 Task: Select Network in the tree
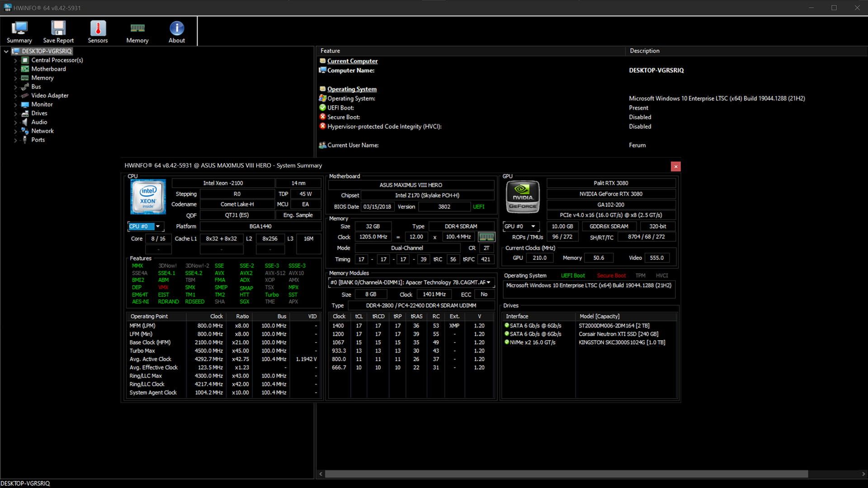(x=42, y=131)
